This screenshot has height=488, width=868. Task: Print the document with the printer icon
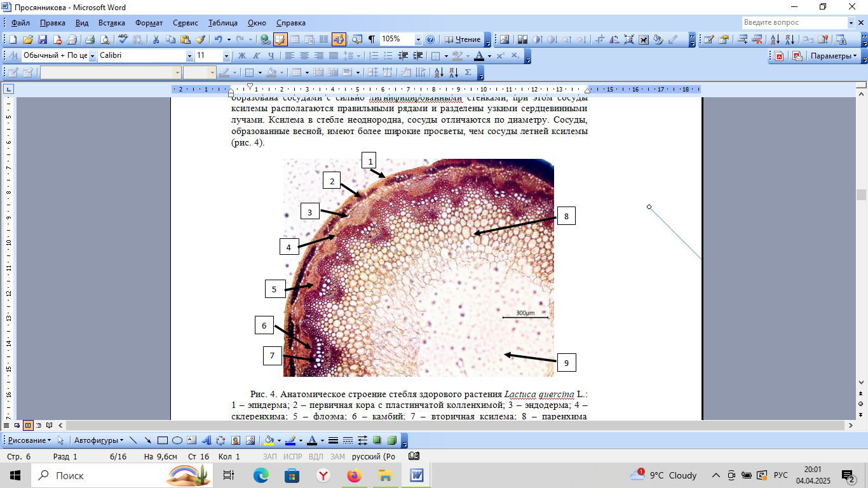[x=90, y=39]
